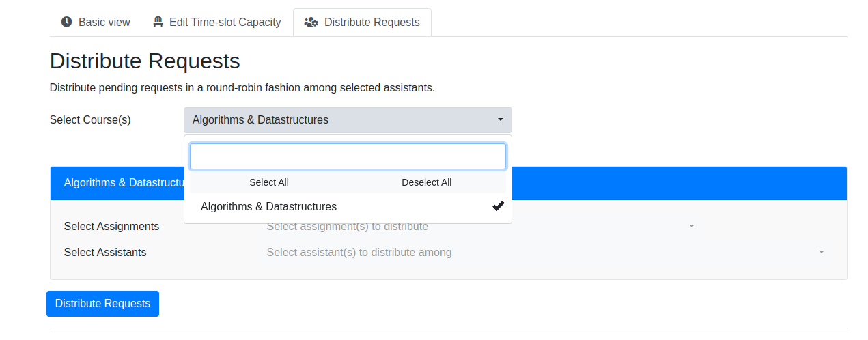Viewport: 868px width, 340px height.
Task: Click the caret arrow of course dropdown
Action: tap(500, 120)
